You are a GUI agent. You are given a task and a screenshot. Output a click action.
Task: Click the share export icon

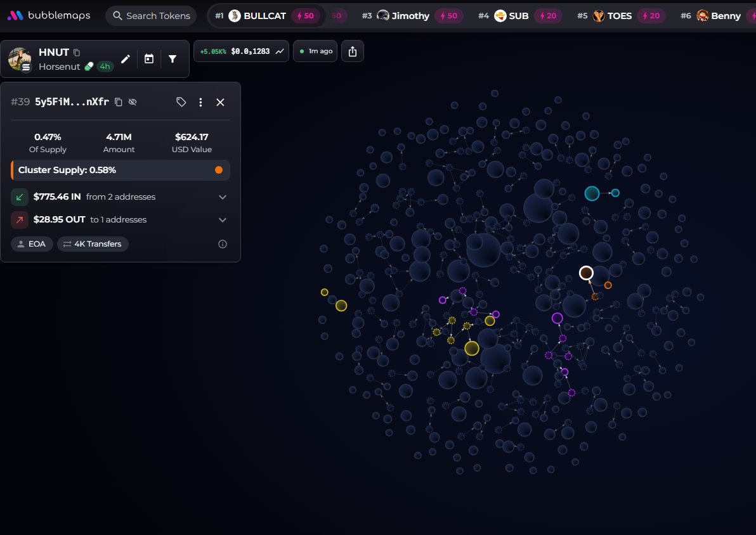pyautogui.click(x=353, y=51)
